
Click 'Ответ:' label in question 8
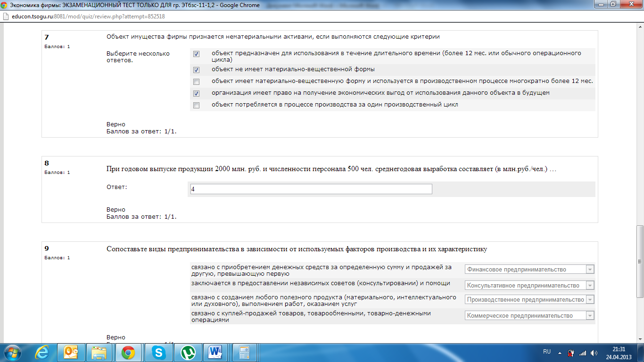117,187
